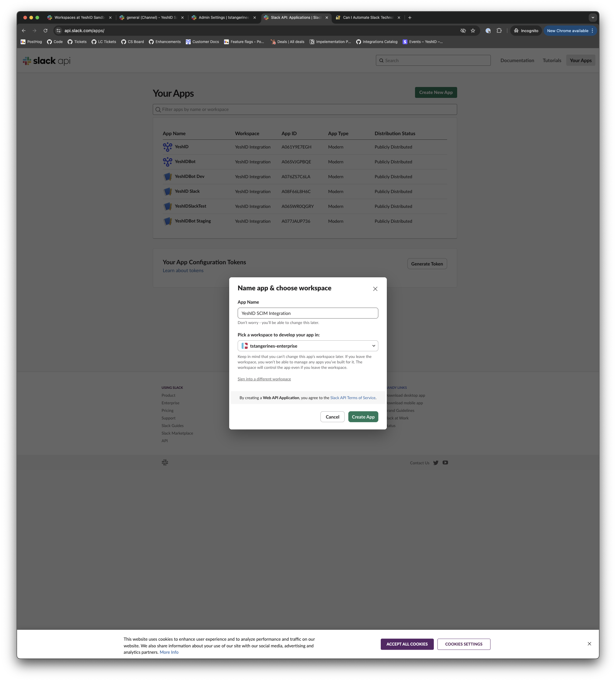Open the extensions puzzle icon
This screenshot has height=681, width=616.
499,31
